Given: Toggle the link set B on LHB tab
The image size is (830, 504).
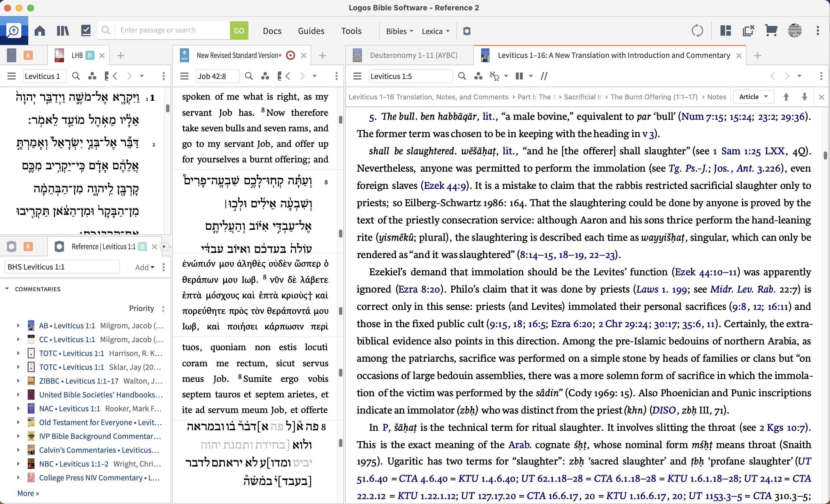Looking at the screenshot, I should tap(90, 55).
